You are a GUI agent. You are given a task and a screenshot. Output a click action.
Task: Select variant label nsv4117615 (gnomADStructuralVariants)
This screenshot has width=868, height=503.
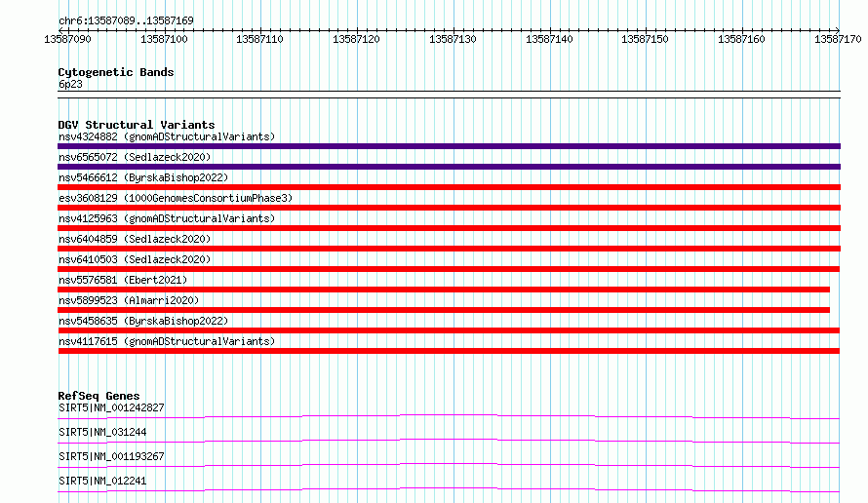(167, 341)
